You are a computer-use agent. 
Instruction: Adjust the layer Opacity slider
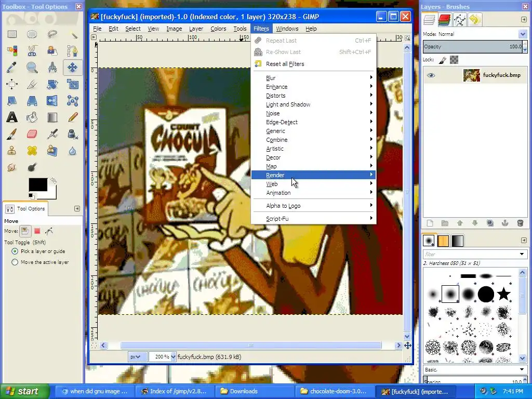(x=473, y=47)
